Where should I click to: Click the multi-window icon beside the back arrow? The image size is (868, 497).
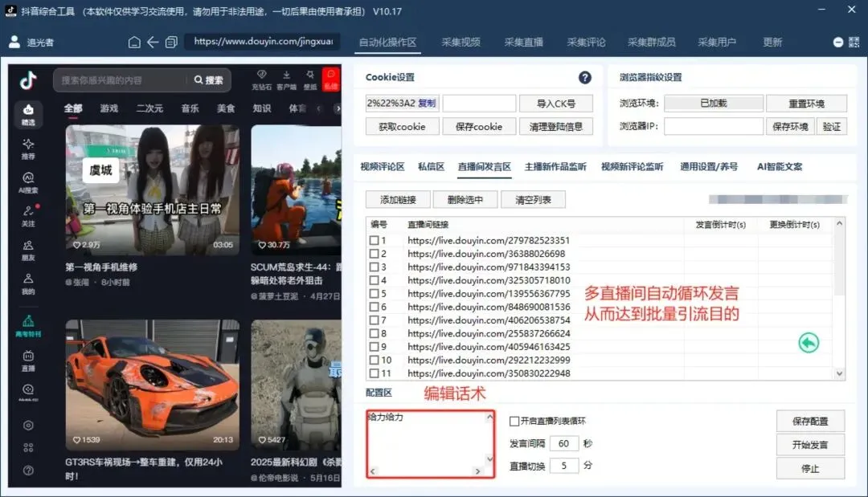point(171,42)
